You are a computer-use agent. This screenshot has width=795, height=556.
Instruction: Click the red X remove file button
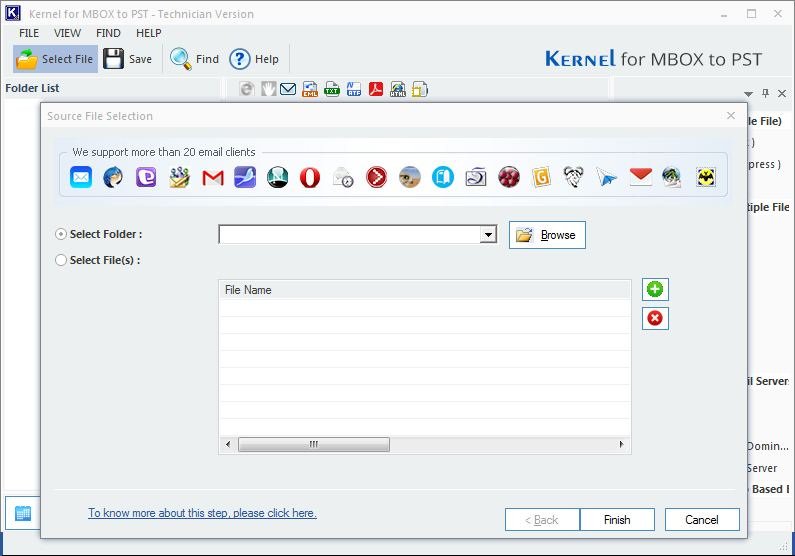(655, 318)
